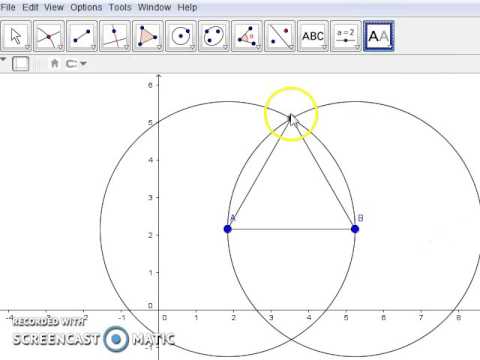Select the Reflect about Line tool

tap(280, 36)
